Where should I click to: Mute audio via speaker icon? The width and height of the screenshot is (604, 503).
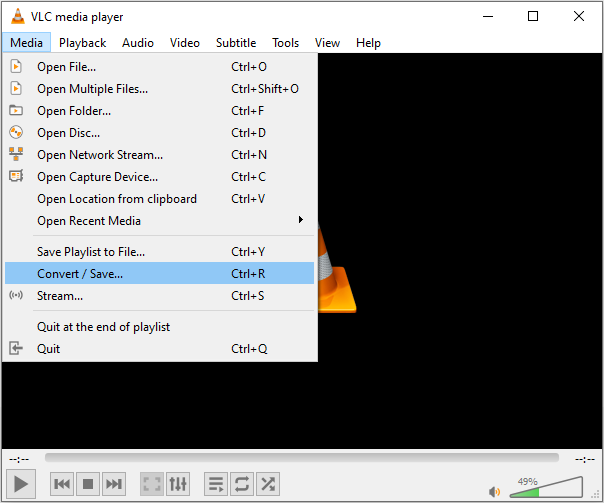pos(494,491)
